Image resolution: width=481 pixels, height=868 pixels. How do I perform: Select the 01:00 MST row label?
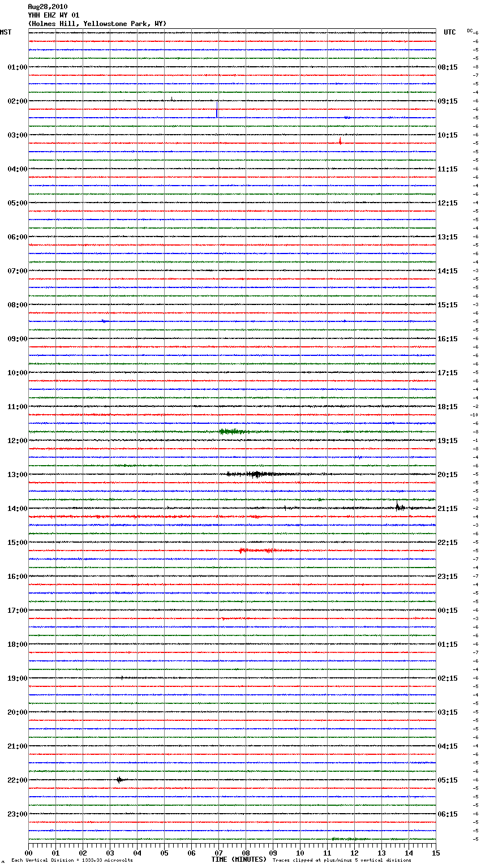click(18, 67)
